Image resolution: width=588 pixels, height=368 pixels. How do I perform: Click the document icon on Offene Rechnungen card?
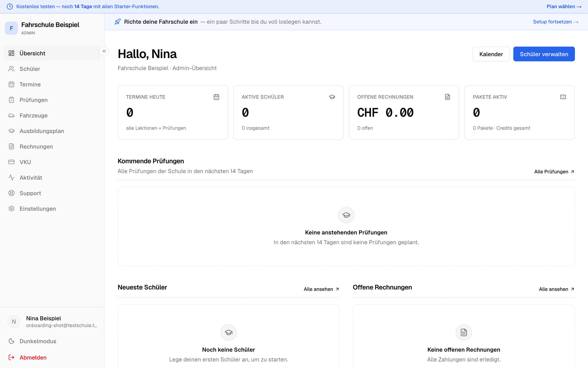(x=448, y=97)
